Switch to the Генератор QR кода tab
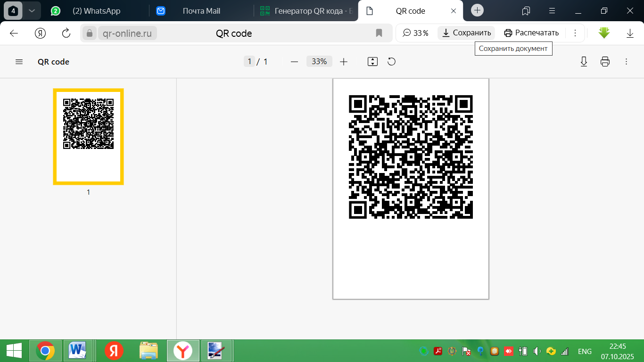Viewport: 644px width, 362px height. coord(306,11)
